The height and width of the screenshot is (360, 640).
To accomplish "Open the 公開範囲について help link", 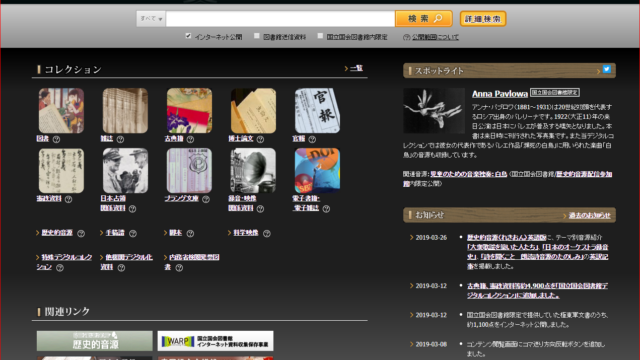I will point(435,37).
